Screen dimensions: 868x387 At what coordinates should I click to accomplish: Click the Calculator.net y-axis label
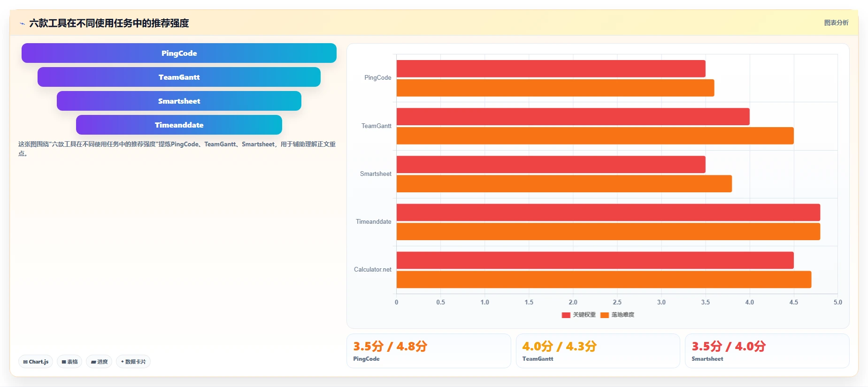coord(372,269)
